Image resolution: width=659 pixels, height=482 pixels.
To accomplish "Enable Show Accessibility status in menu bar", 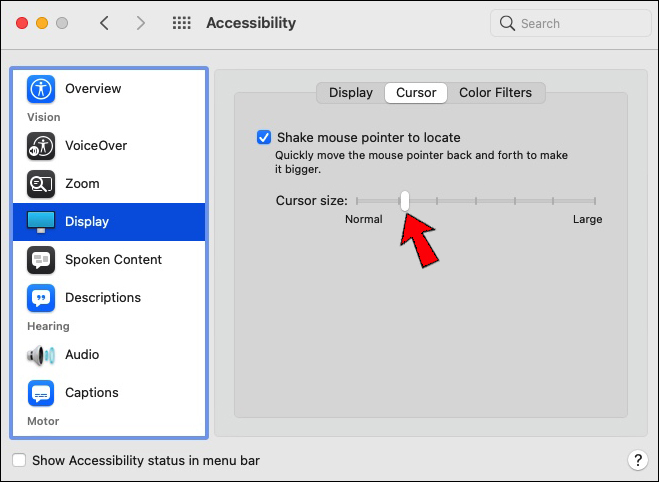I will 20,461.
